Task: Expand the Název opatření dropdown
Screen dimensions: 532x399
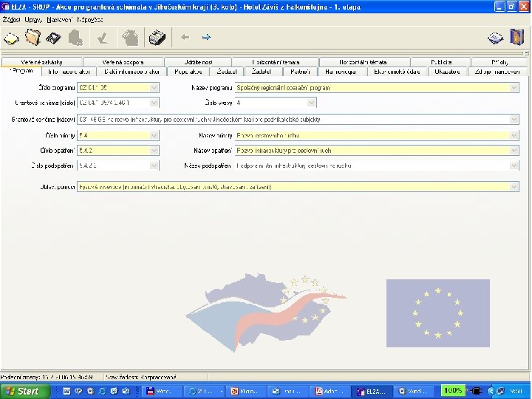Action: (x=514, y=150)
